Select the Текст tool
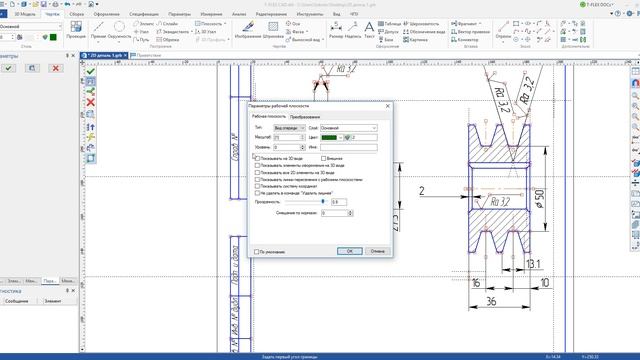This screenshot has height=360, width=640. (369, 30)
